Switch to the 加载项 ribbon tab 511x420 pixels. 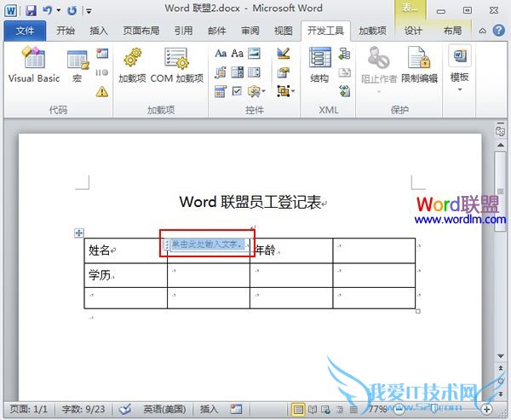[x=372, y=31]
